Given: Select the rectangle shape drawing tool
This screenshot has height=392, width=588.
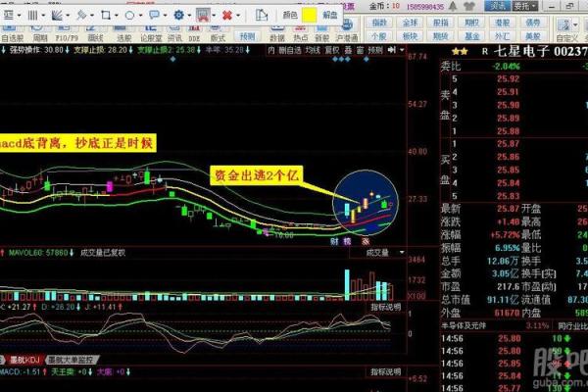Looking at the screenshot, I should (106, 15).
